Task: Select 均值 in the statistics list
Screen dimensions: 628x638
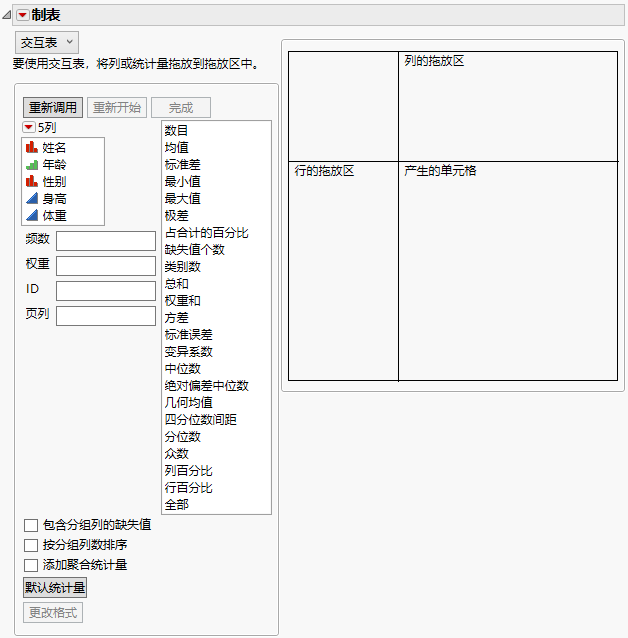Action: pyautogui.click(x=176, y=148)
